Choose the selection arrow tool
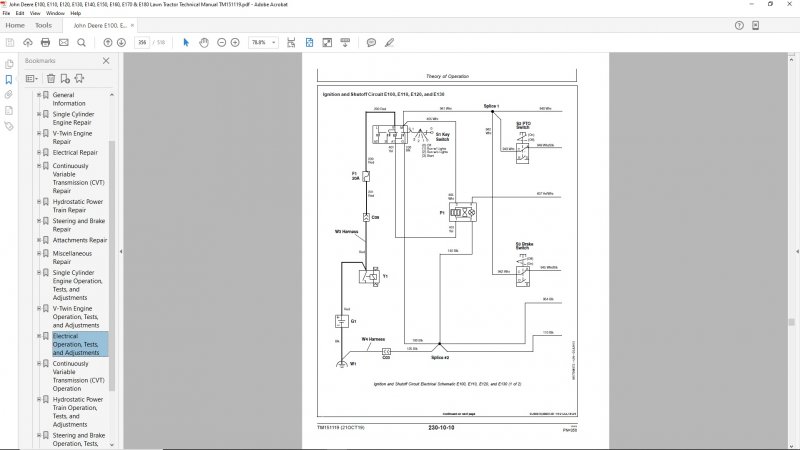The width and height of the screenshot is (800, 450). coord(186,43)
